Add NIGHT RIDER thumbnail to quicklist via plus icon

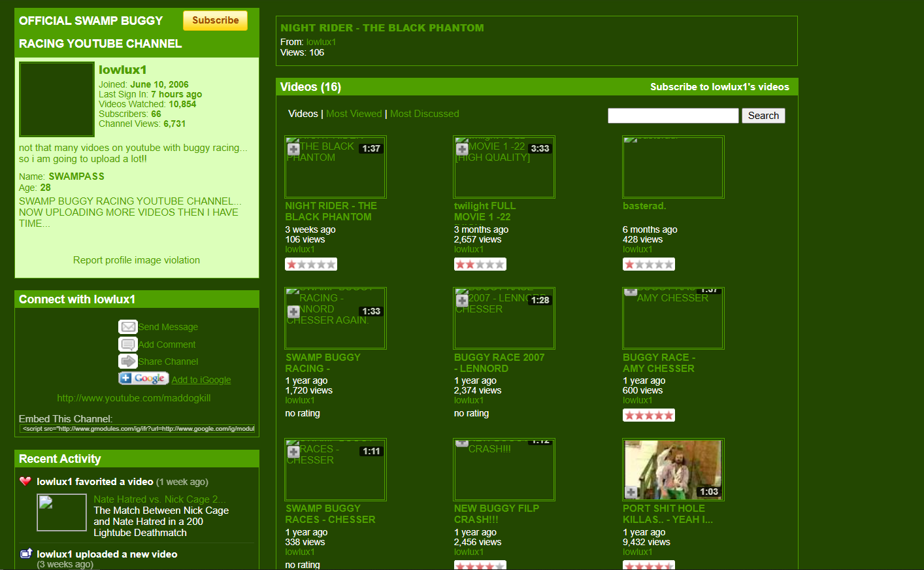(x=293, y=149)
